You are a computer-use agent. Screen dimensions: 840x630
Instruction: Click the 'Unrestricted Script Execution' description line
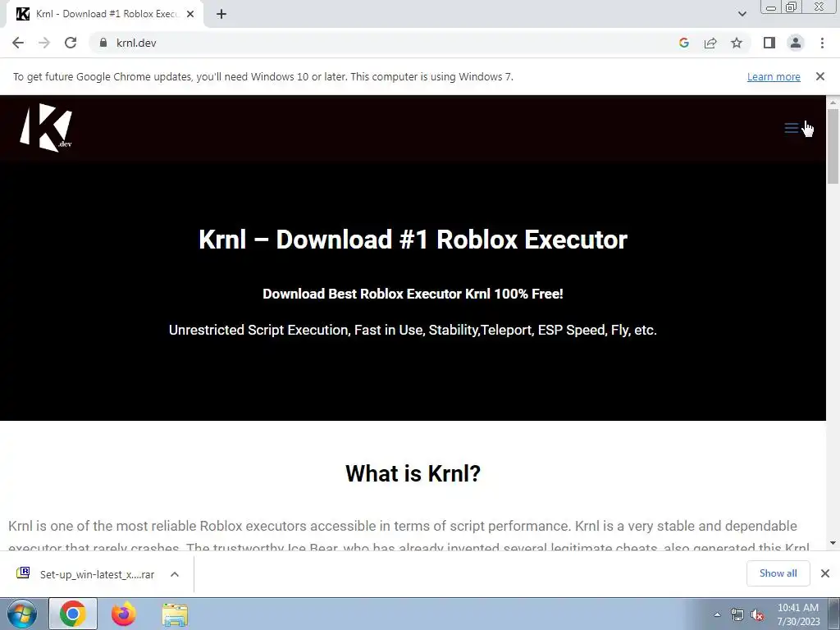(413, 330)
